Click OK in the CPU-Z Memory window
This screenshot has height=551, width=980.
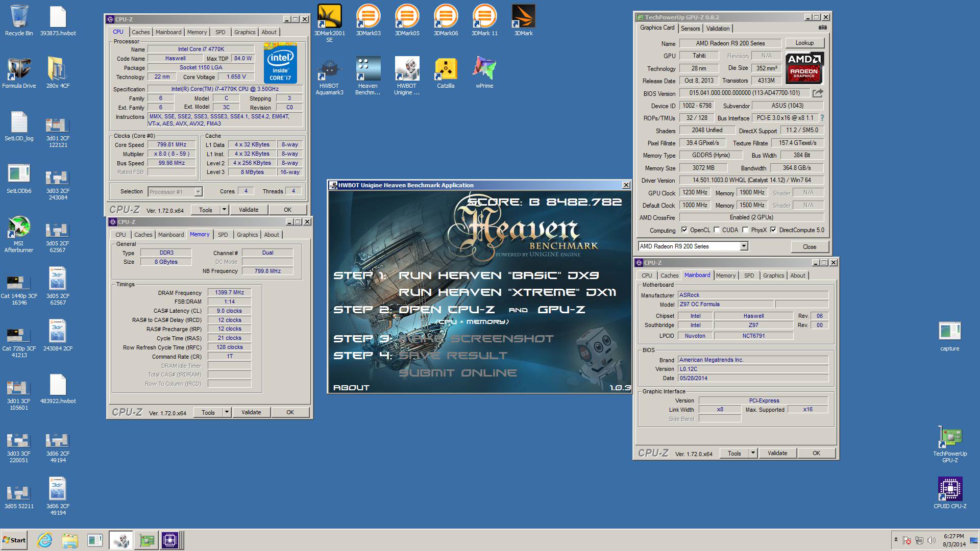pos(290,412)
